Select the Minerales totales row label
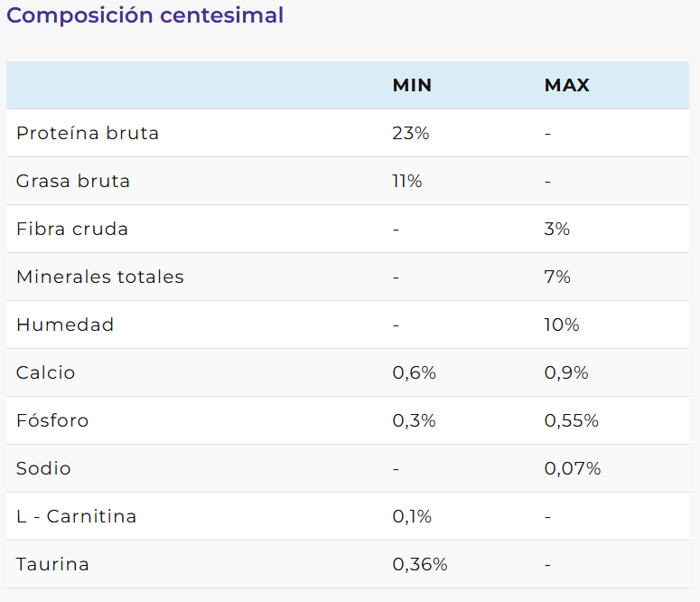This screenshot has height=602, width=700. point(100,277)
